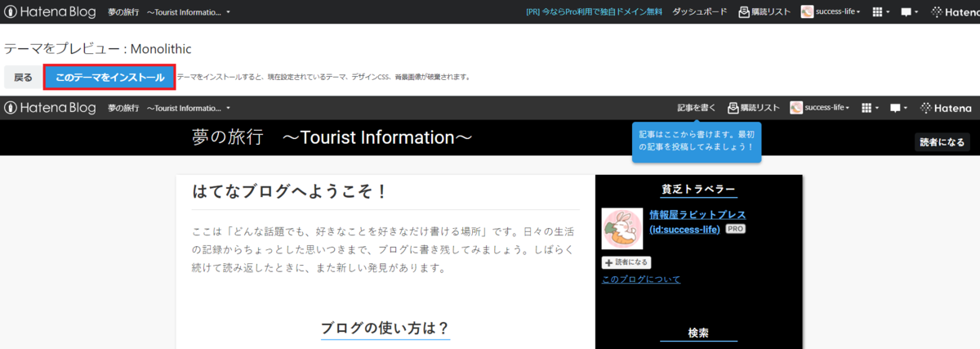Click 記事を書く in preview header
Screen dimensions: 980x349
click(x=697, y=108)
